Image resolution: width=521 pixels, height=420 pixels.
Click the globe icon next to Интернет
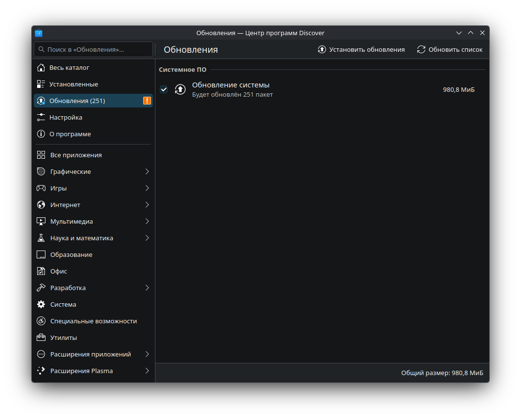pos(41,205)
